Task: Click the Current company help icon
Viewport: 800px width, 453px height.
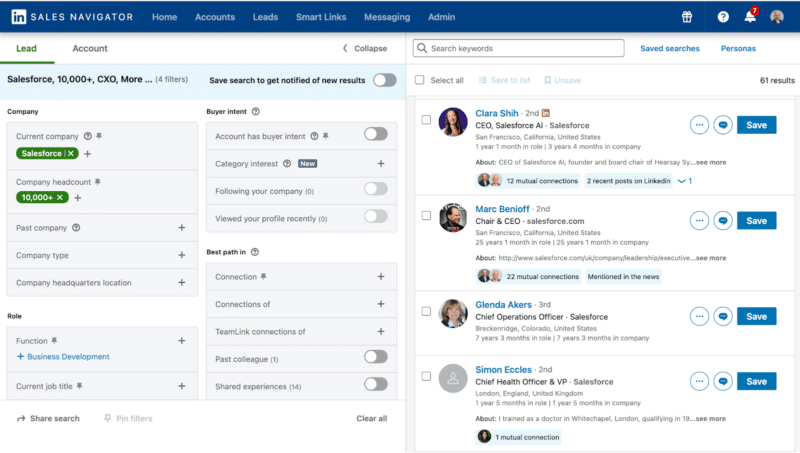Action: [88, 136]
